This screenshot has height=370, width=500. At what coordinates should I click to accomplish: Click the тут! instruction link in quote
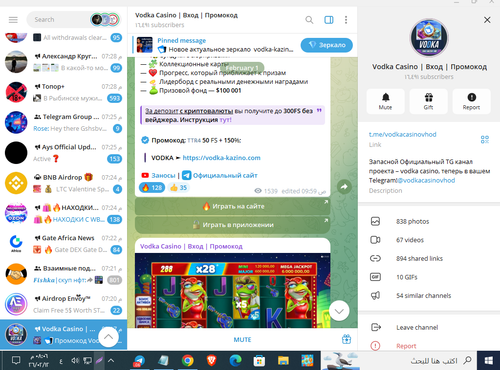coord(225,120)
